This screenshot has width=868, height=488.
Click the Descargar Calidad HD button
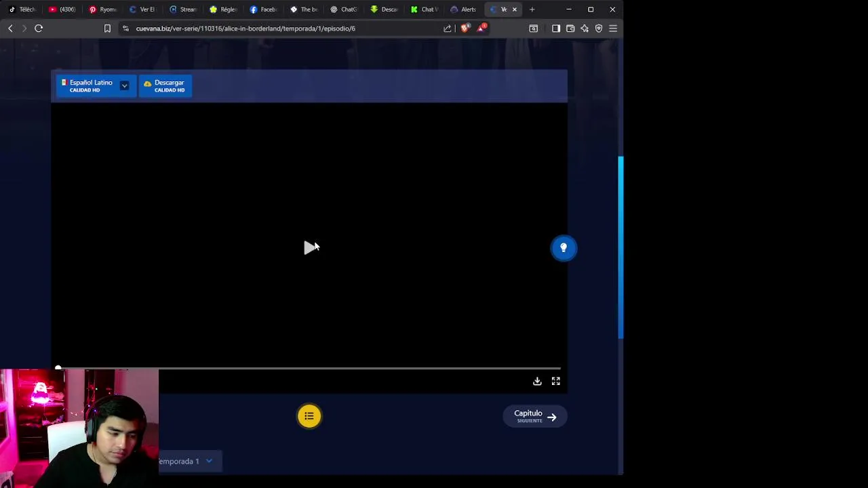165,86
